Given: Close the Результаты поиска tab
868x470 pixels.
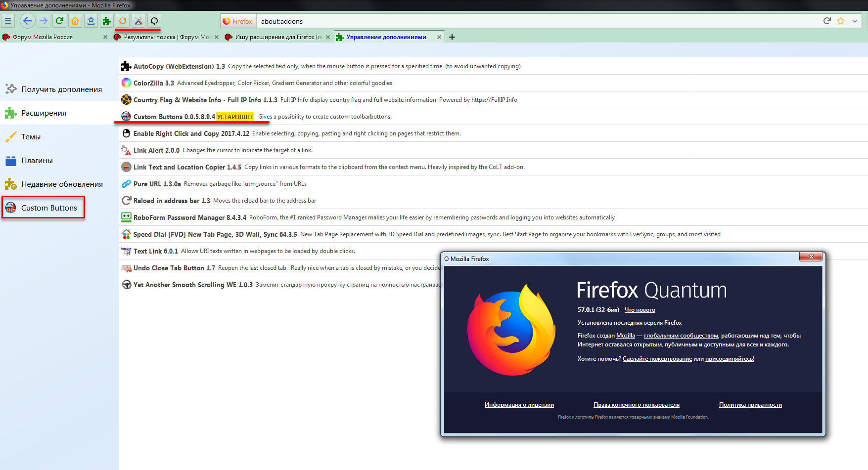Looking at the screenshot, I should point(217,37).
